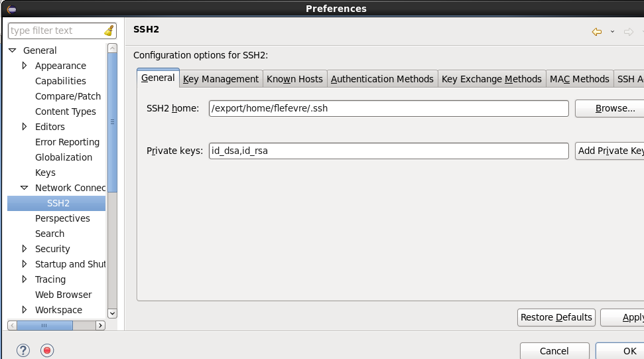
Task: Click the SSH2 home path field
Action: tap(388, 108)
